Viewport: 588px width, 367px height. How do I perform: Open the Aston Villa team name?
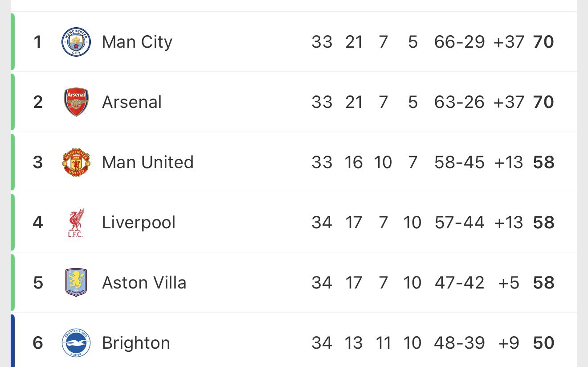pos(144,283)
